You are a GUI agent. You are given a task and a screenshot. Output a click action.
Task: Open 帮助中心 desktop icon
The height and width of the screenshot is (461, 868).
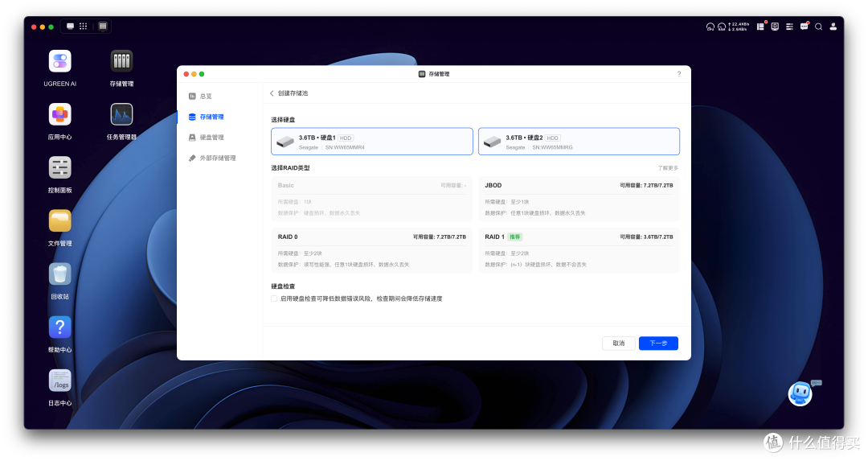(59, 327)
